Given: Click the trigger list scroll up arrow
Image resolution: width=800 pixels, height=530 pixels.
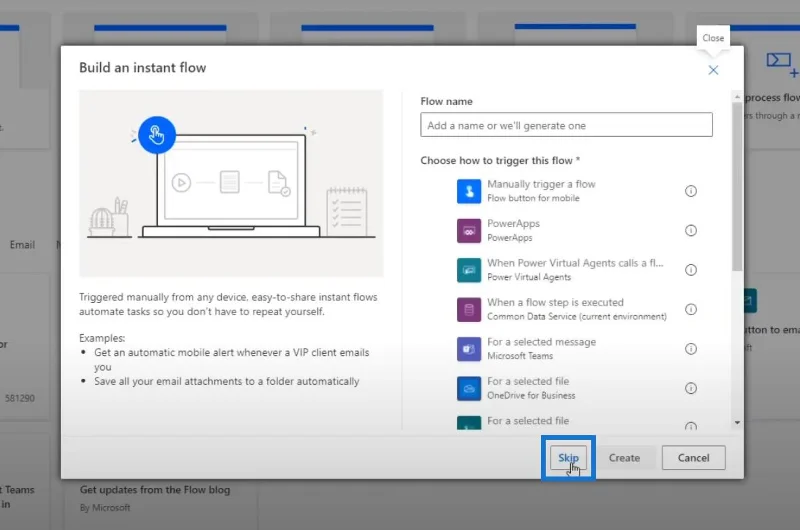Looking at the screenshot, I should pos(737,96).
